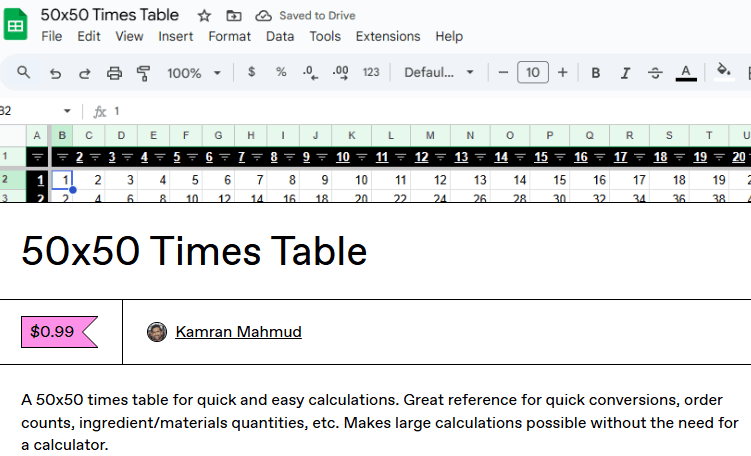
Task: Click the search menus magnifier icon
Action: pyautogui.click(x=24, y=73)
